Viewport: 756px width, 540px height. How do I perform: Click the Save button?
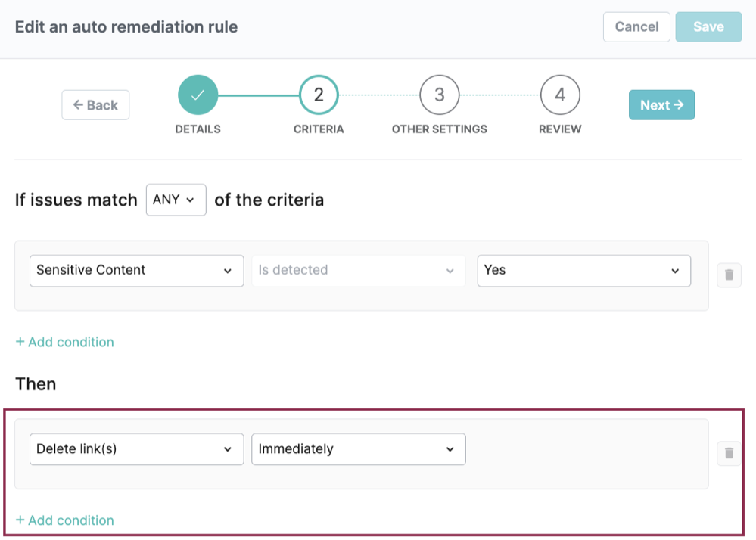[x=708, y=27]
